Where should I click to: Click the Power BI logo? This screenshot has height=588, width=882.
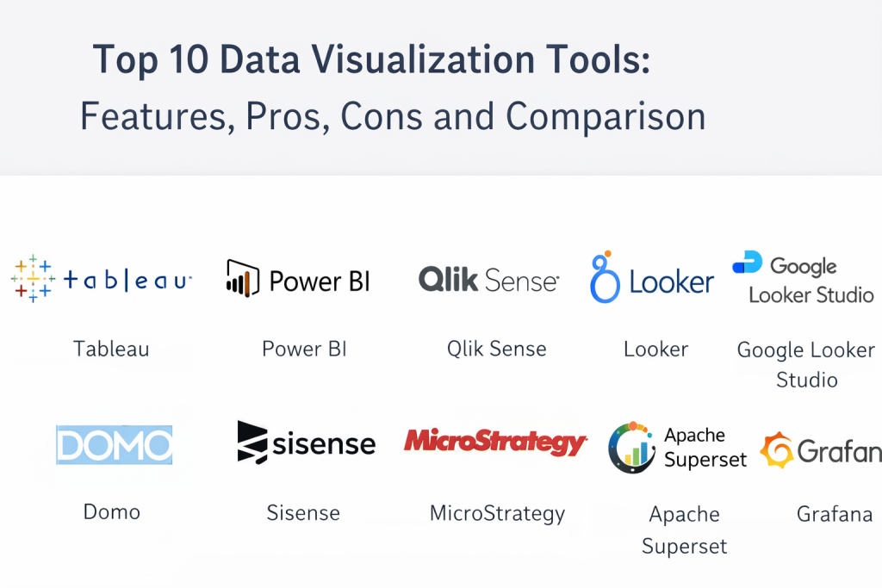click(297, 280)
